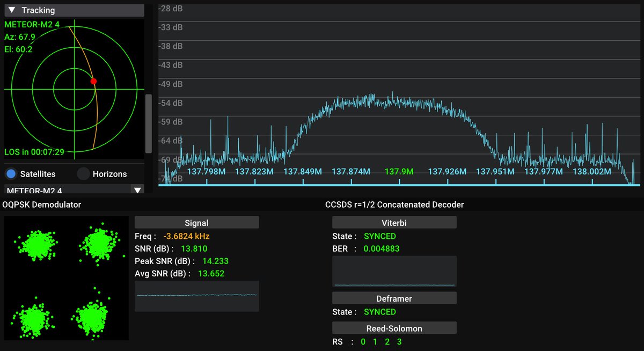Click the RS indicator 3
Viewport: 644px width, 351px height.
click(x=399, y=341)
